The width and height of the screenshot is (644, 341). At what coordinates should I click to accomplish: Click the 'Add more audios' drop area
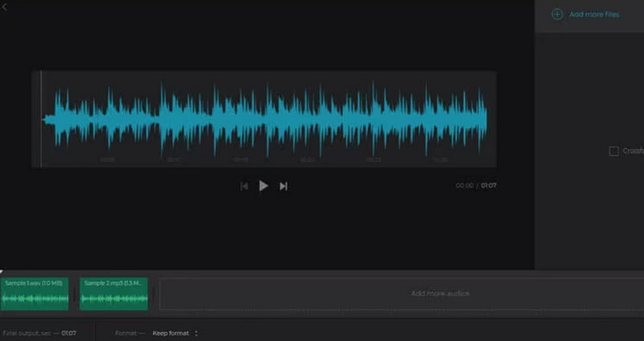pos(440,293)
